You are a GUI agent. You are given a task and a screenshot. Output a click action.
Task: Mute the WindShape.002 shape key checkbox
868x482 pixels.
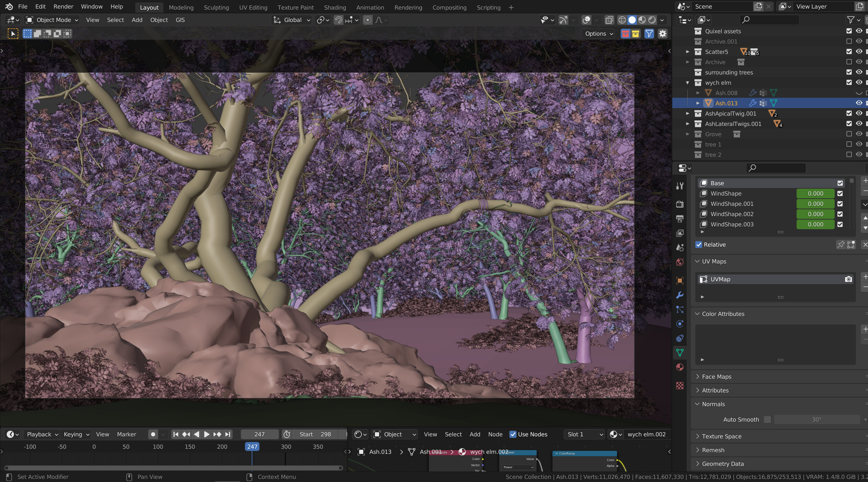coord(840,214)
